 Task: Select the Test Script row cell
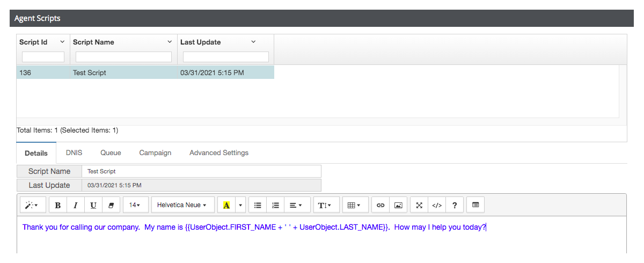[x=123, y=72]
